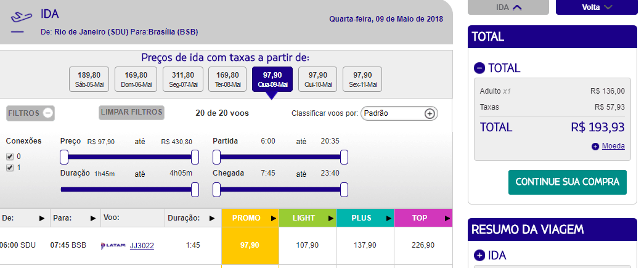This screenshot has height=268, width=644.
Task: Collapse the TOTAL section minus icon
Action: (479, 68)
